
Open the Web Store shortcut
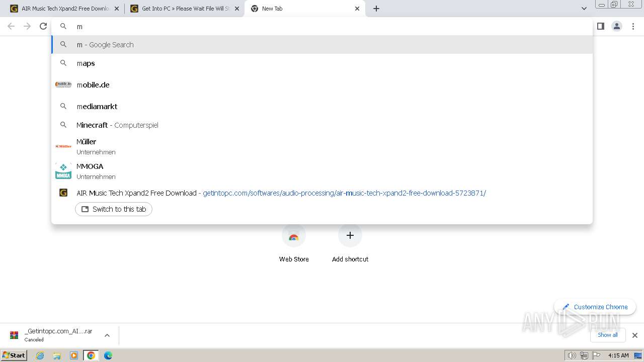tap(294, 244)
